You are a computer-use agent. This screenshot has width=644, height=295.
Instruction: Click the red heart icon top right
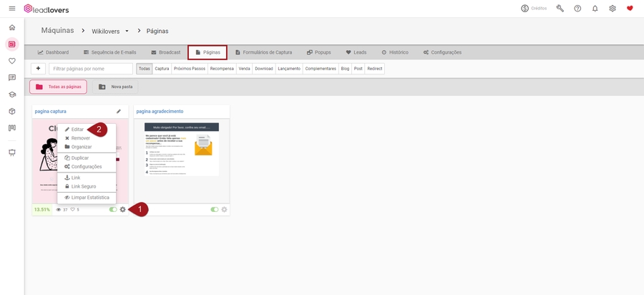[x=630, y=9]
